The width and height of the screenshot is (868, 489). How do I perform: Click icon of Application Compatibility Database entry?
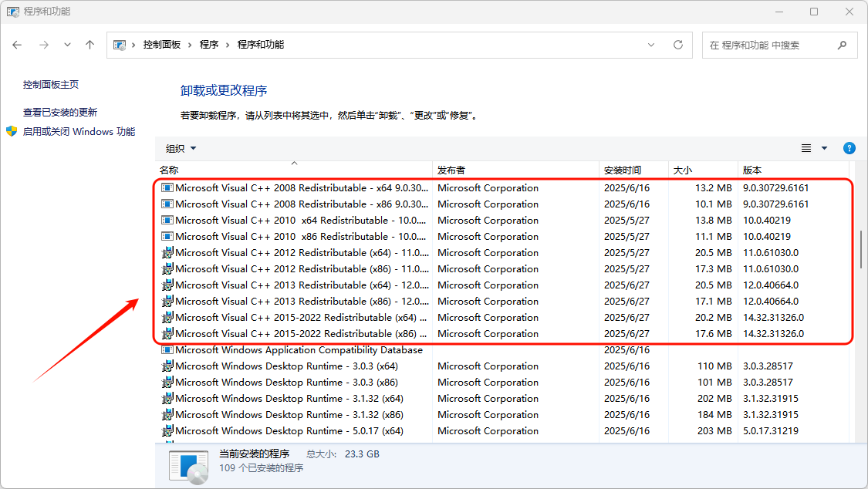tap(167, 350)
